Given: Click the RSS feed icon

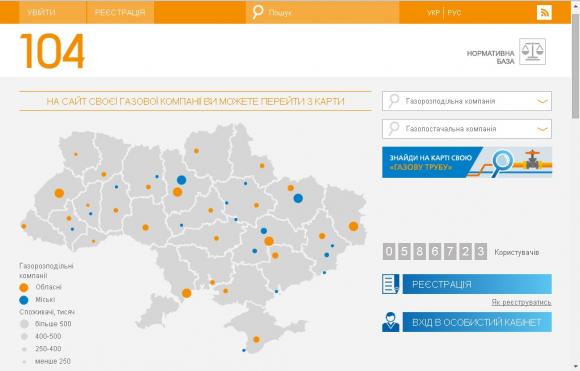Looking at the screenshot, I should click(x=544, y=13).
